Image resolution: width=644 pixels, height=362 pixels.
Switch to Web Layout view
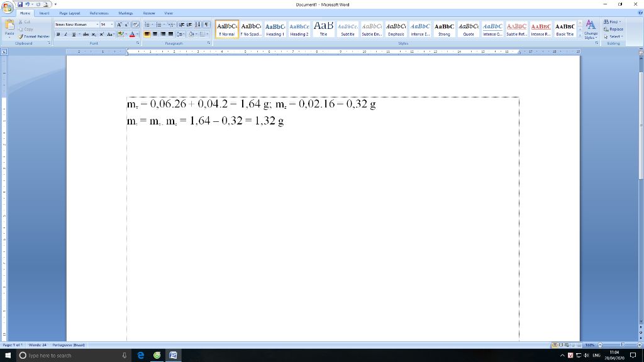567,345
